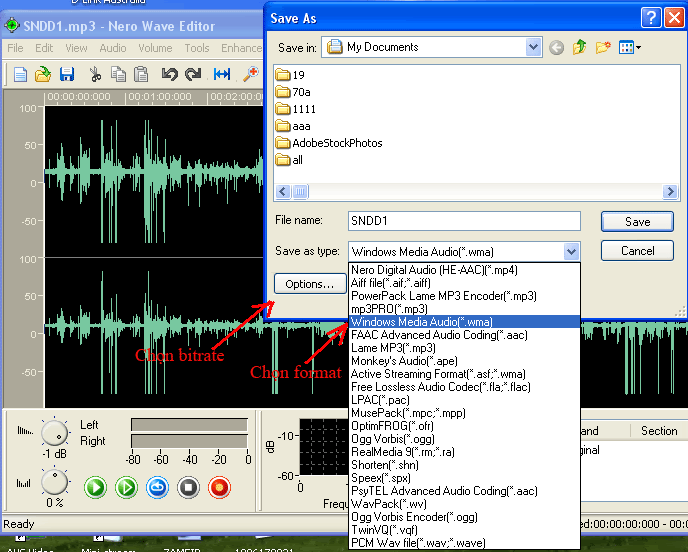Open the Save in My Documents dropdown

click(533, 47)
